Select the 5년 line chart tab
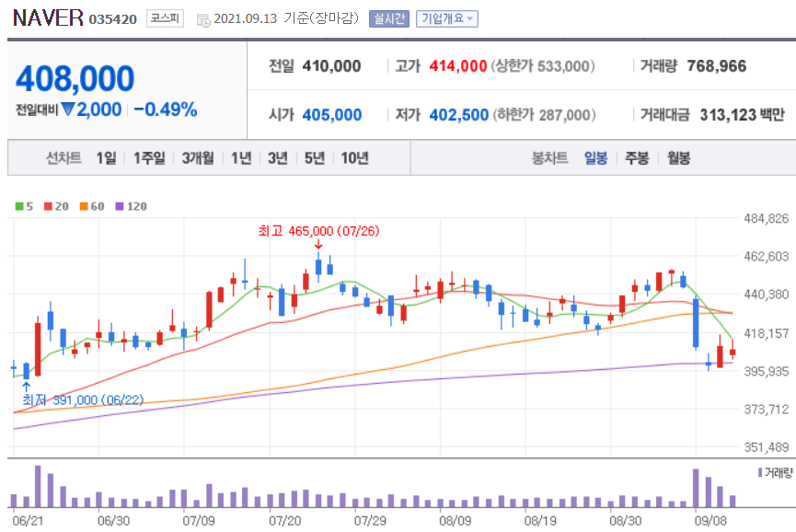This screenshot has height=532, width=796. (x=314, y=158)
